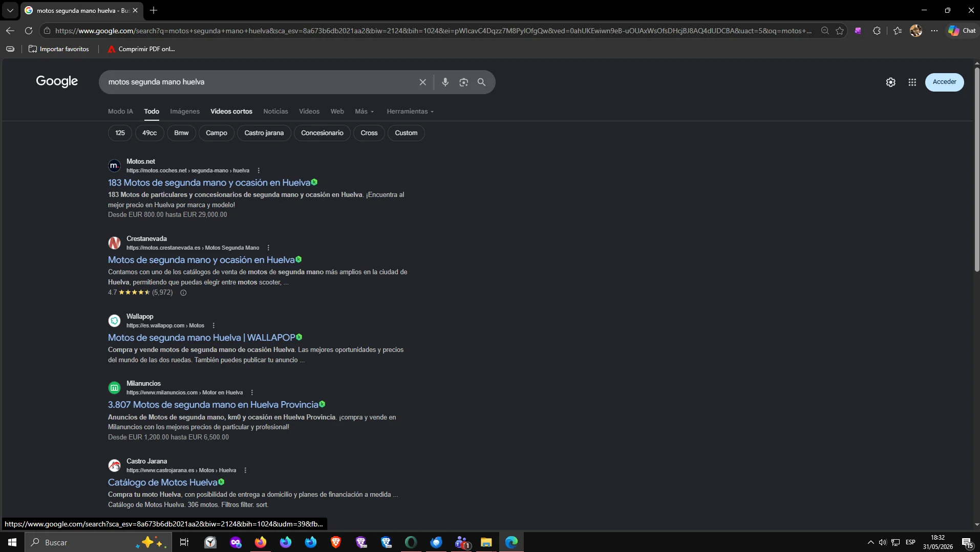
Task: Start voice search with microphone icon
Action: pos(445,82)
